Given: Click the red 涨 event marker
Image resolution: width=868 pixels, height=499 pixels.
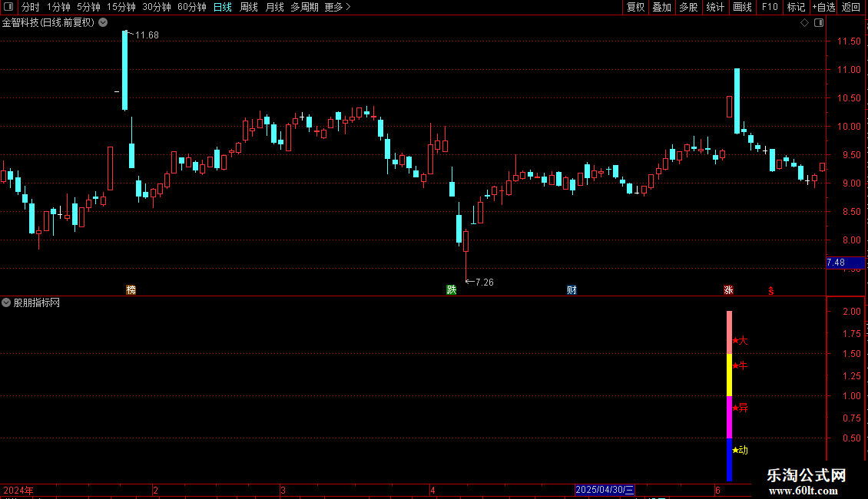Looking at the screenshot, I should point(728,290).
